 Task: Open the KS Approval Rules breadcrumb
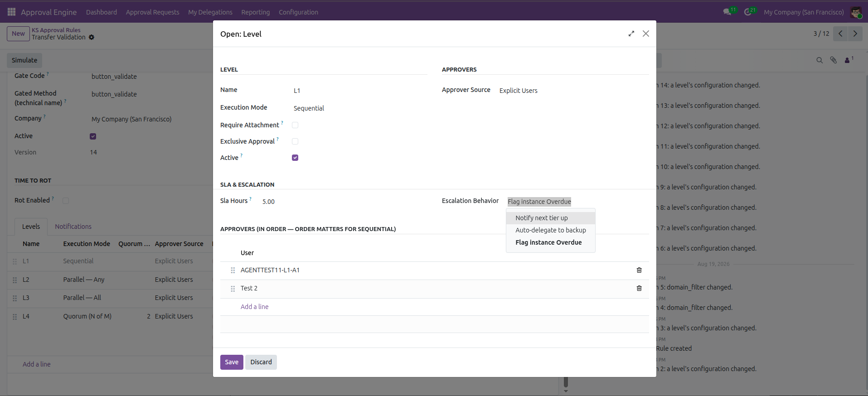click(56, 30)
